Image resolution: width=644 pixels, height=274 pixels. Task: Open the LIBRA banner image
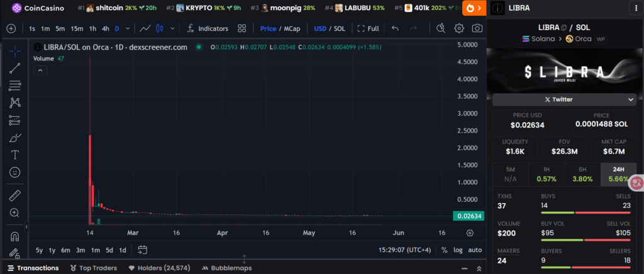click(564, 73)
